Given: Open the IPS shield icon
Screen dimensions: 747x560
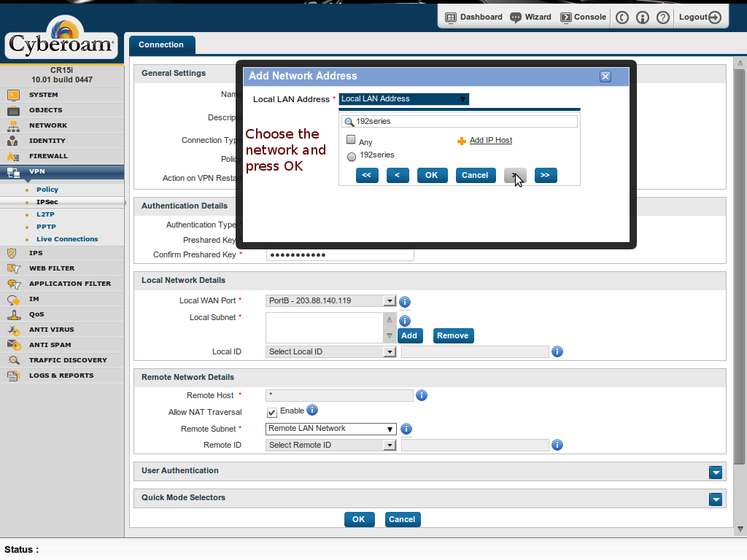Looking at the screenshot, I should (x=12, y=253).
